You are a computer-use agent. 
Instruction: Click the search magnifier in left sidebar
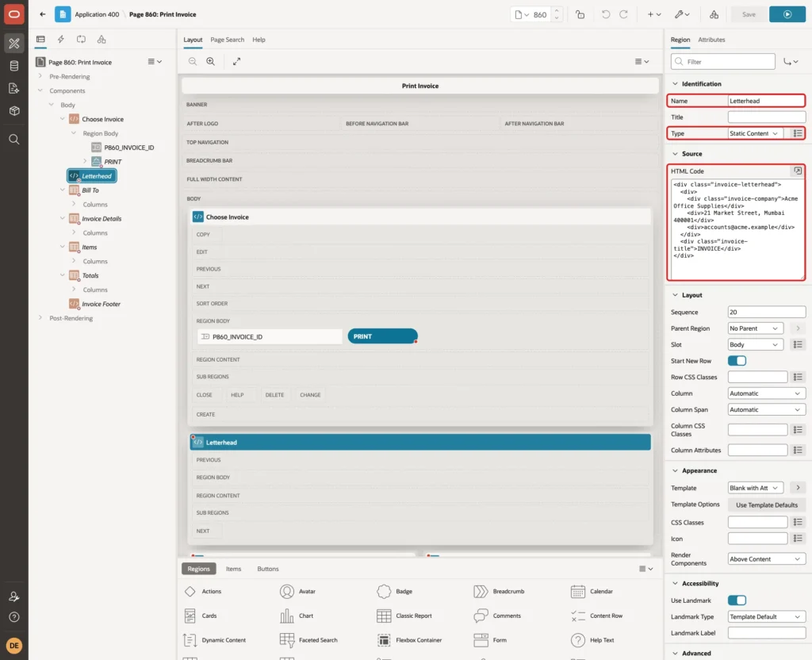(14, 140)
